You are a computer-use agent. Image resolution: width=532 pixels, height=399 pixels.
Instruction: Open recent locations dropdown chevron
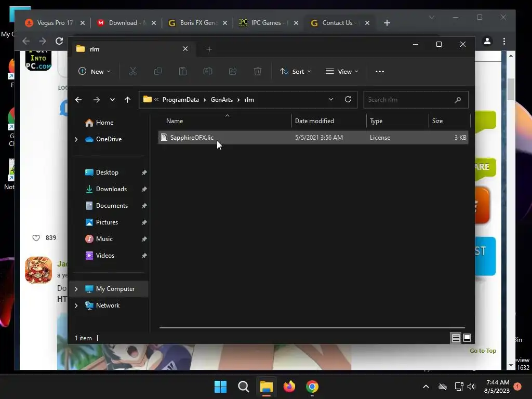pos(112,100)
